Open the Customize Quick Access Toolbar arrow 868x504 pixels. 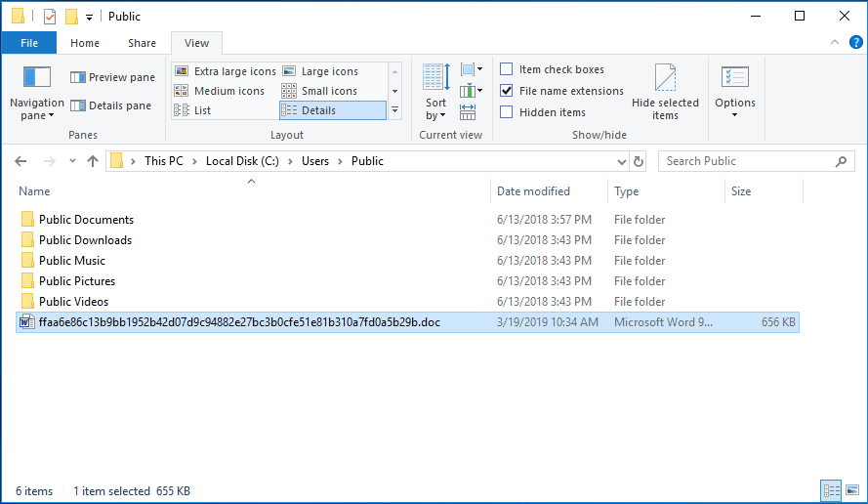(x=89, y=18)
